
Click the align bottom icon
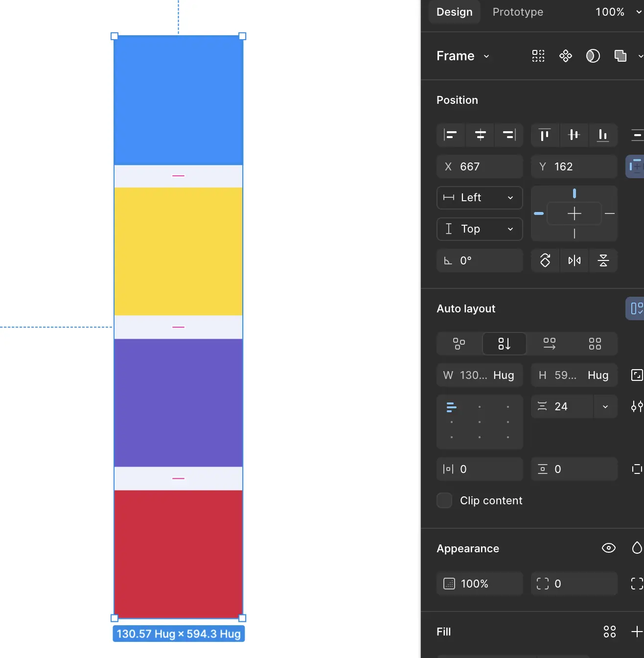pyautogui.click(x=603, y=135)
